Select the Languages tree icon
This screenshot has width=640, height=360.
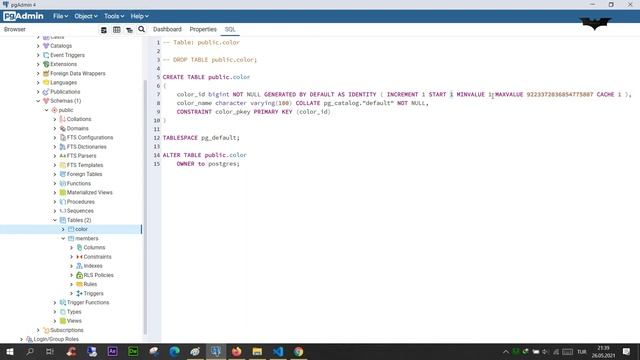tap(46, 82)
